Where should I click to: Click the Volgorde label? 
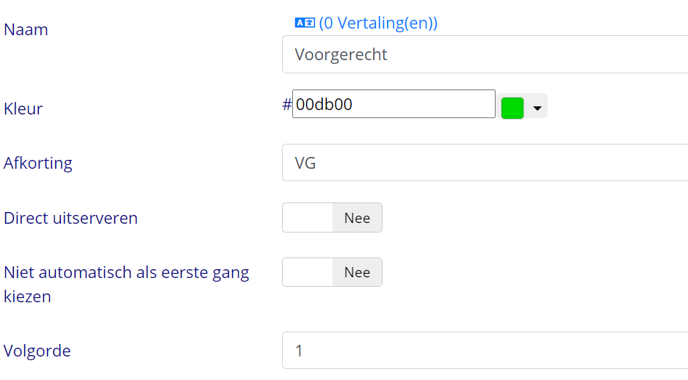tap(37, 351)
